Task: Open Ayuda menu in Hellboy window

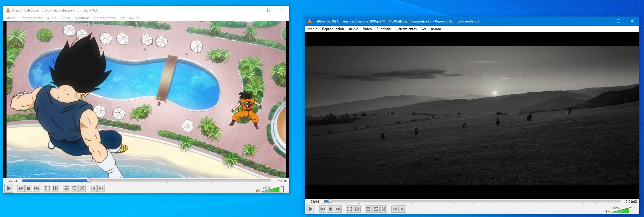Action: click(x=436, y=29)
